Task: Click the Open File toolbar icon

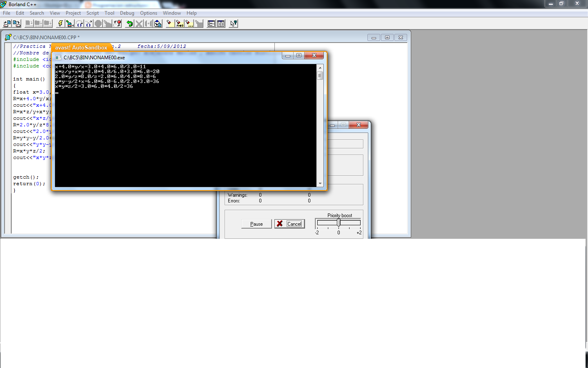Action: coord(7,23)
